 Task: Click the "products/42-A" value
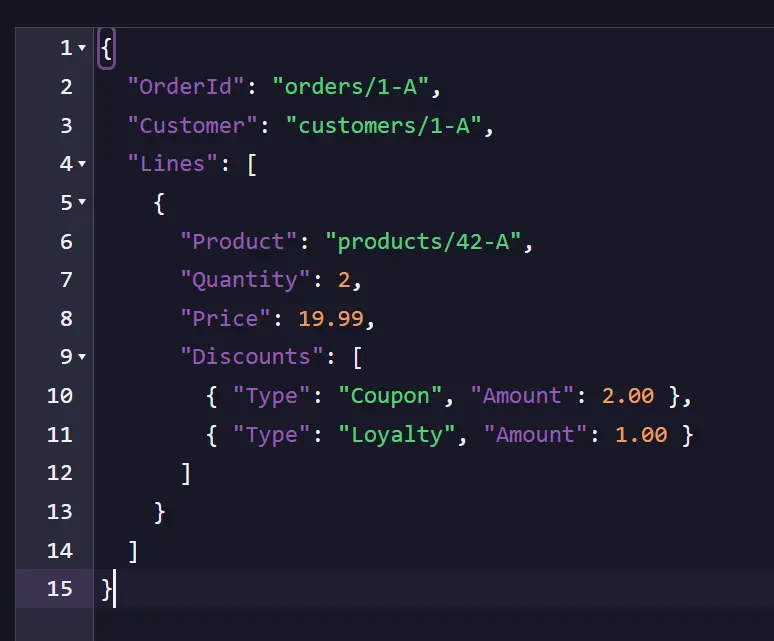[423, 242]
